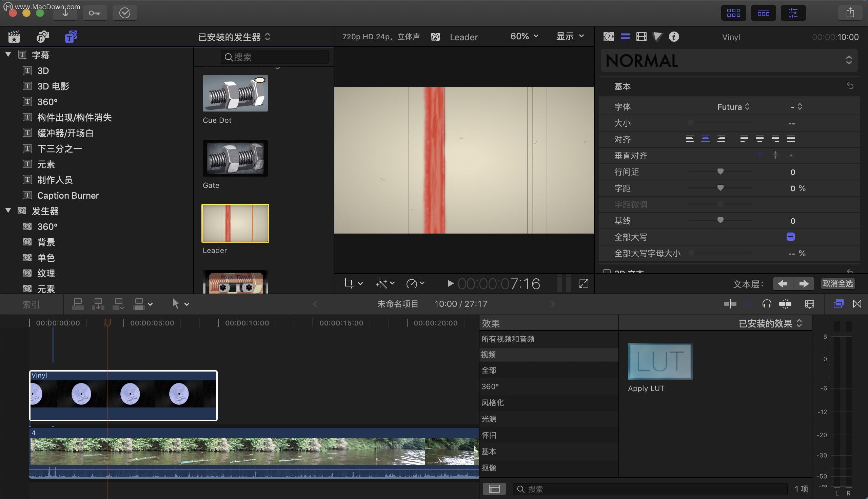Set vertical alignment to top

(760, 155)
